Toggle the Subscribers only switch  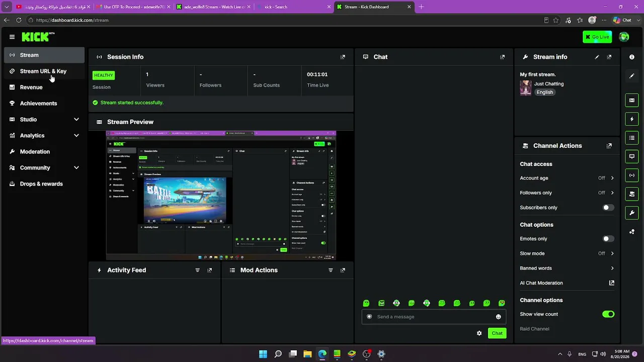point(608,208)
